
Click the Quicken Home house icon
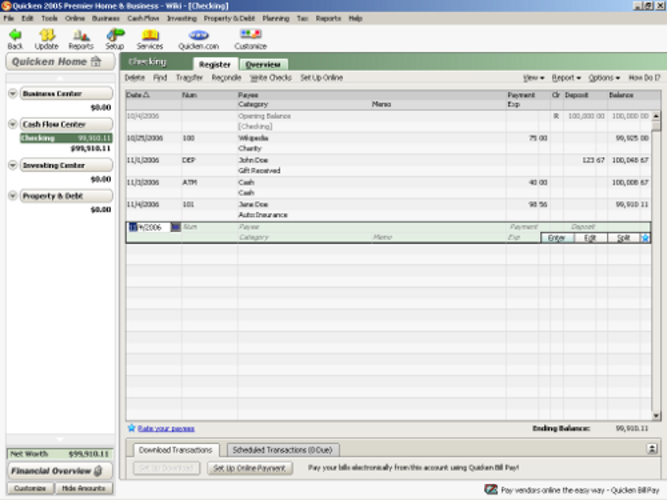pyautogui.click(x=97, y=62)
